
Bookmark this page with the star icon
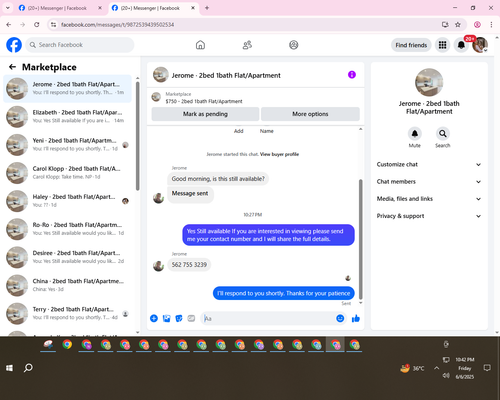coord(458,24)
